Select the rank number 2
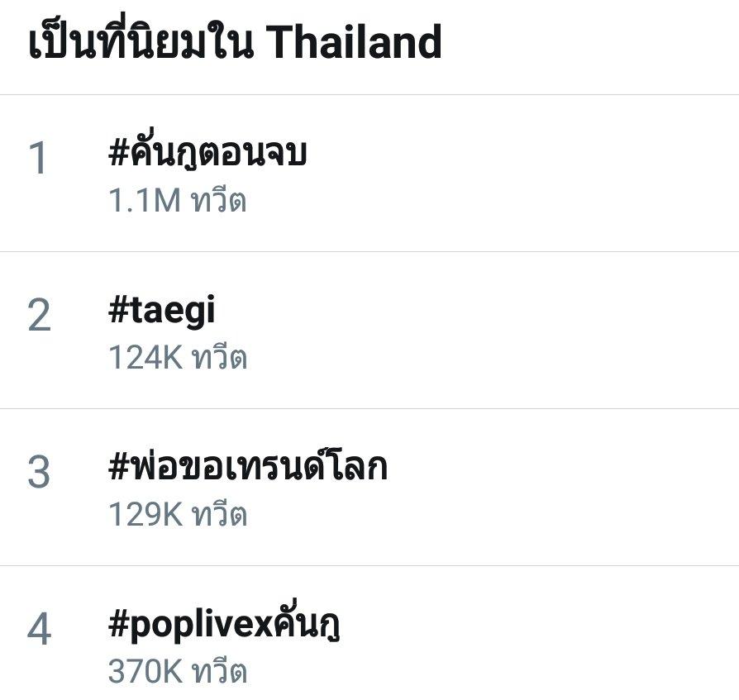The width and height of the screenshot is (739, 700). [39, 315]
